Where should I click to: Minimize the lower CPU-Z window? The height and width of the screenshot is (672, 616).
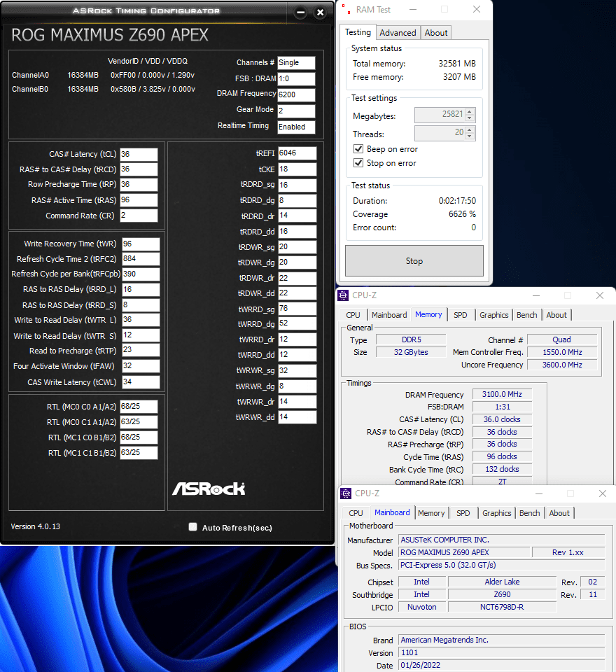539,493
